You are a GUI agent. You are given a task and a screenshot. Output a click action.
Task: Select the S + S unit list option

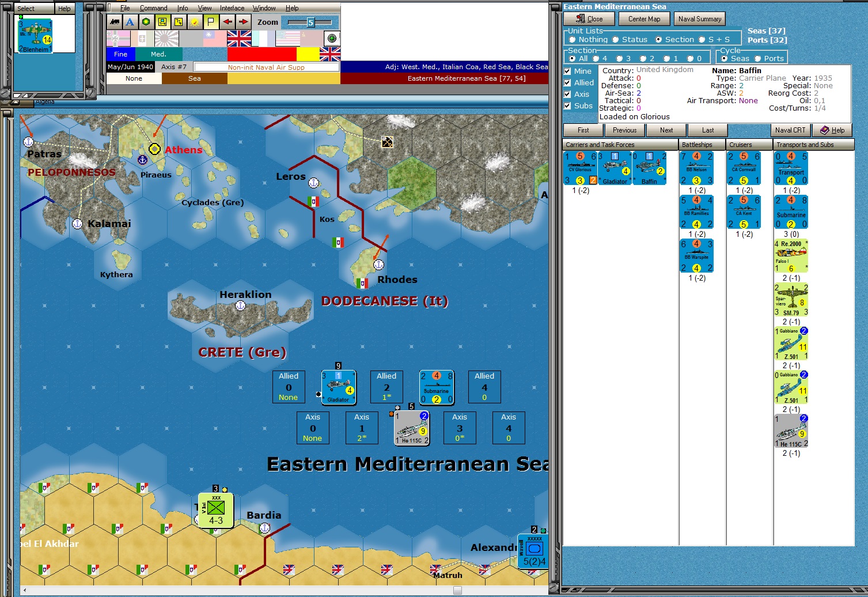pyautogui.click(x=714, y=40)
